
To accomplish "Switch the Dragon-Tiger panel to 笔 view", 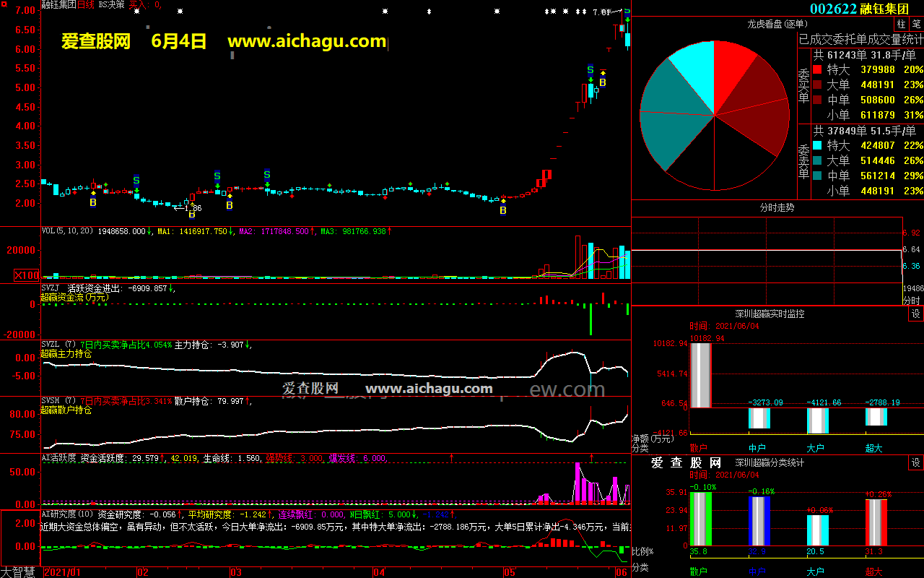I will (915, 24).
